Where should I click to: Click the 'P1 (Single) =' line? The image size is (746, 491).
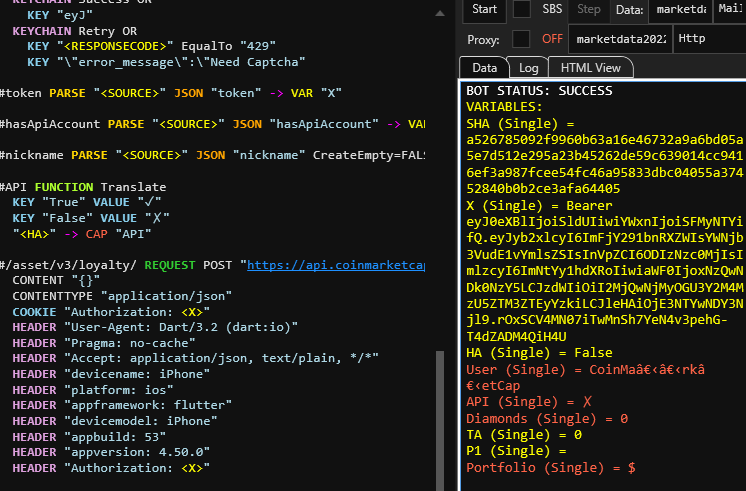516,451
